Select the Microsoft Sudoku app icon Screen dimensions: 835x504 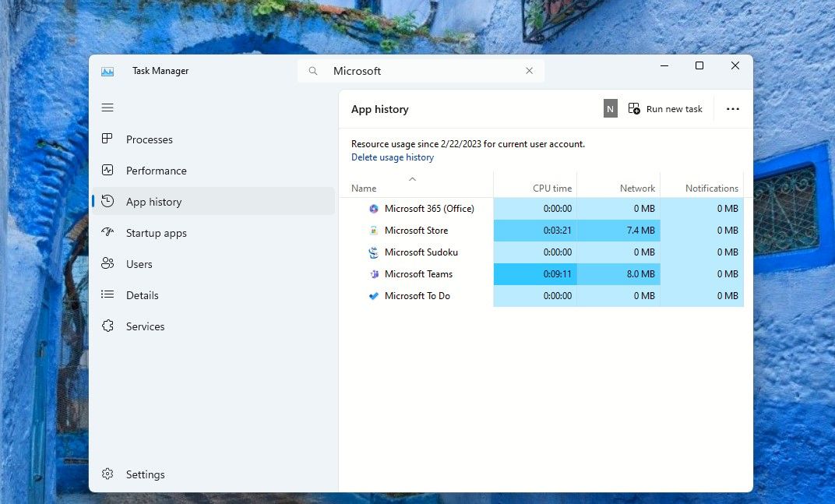[x=373, y=252]
